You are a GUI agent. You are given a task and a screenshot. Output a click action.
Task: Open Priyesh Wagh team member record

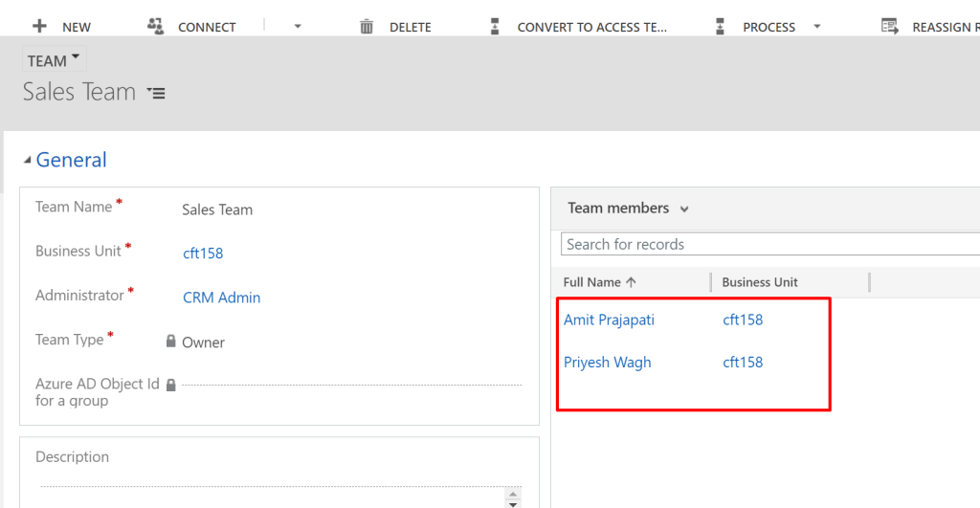[x=607, y=363]
